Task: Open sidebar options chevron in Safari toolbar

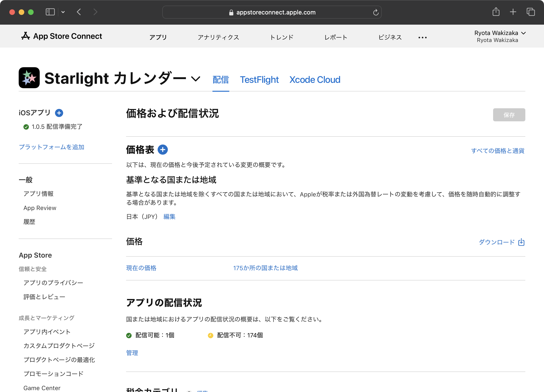Action: pyautogui.click(x=63, y=12)
